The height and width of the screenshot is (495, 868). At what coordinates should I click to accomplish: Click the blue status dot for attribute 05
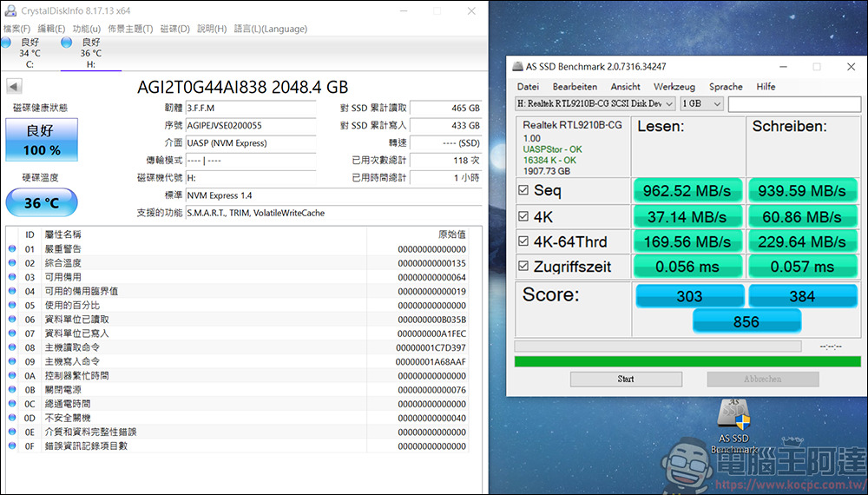pyautogui.click(x=12, y=305)
